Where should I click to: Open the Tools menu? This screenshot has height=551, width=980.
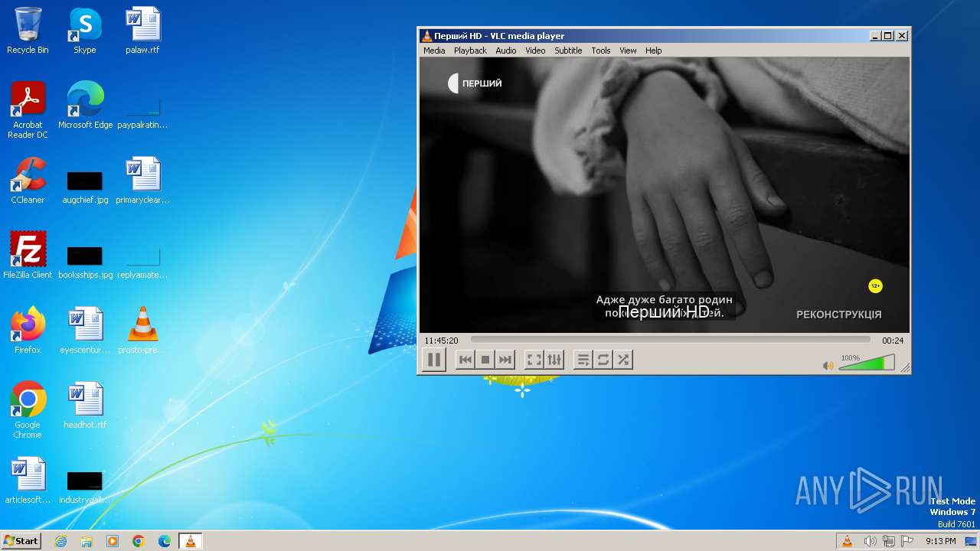(601, 51)
